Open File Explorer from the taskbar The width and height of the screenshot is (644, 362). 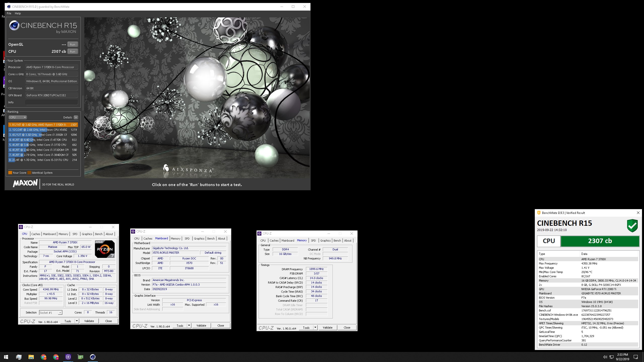[x=31, y=357]
